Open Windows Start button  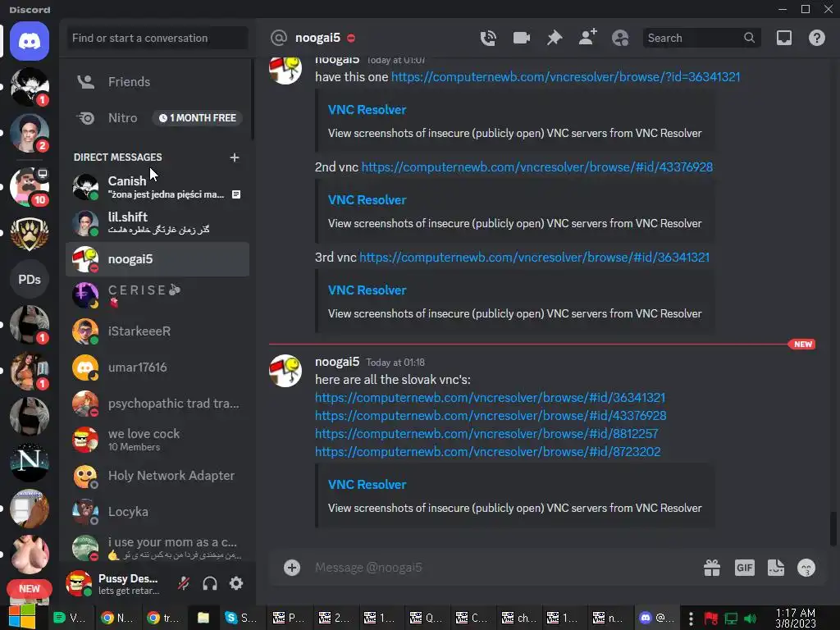(x=21, y=618)
